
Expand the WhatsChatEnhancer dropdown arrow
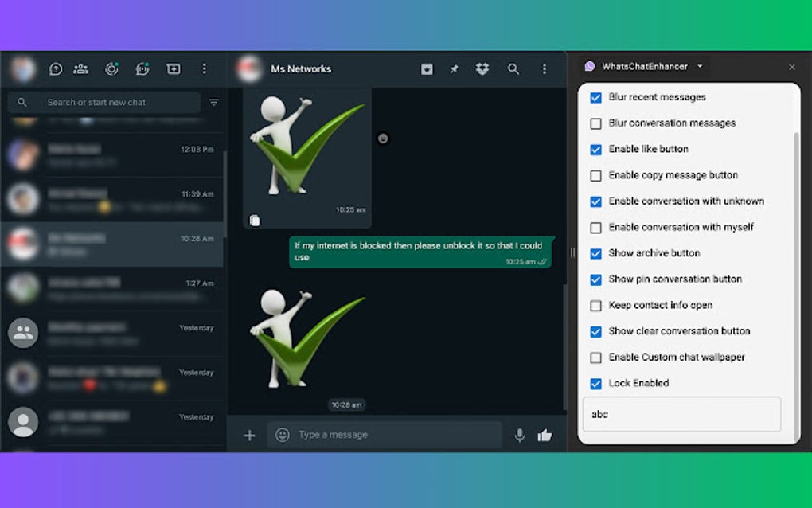pyautogui.click(x=700, y=67)
